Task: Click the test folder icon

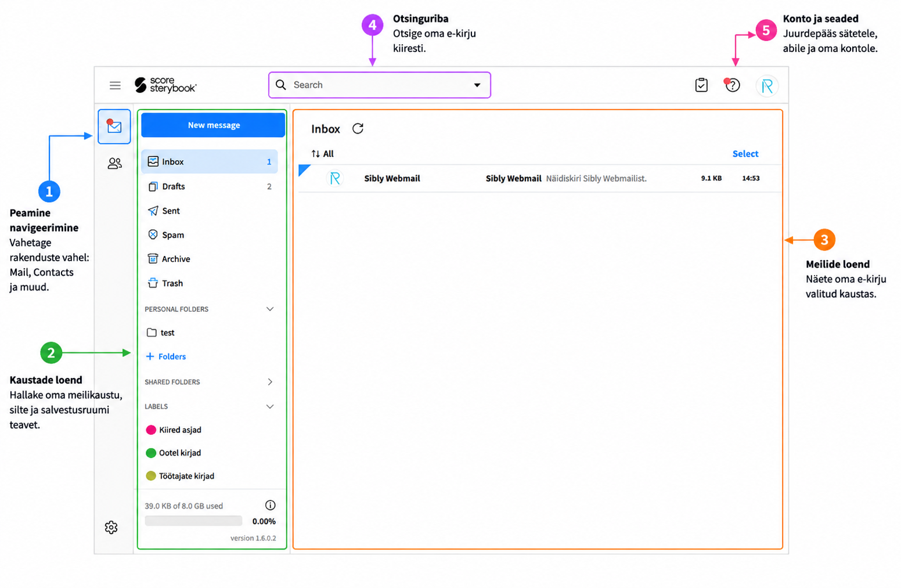Action: tap(152, 333)
